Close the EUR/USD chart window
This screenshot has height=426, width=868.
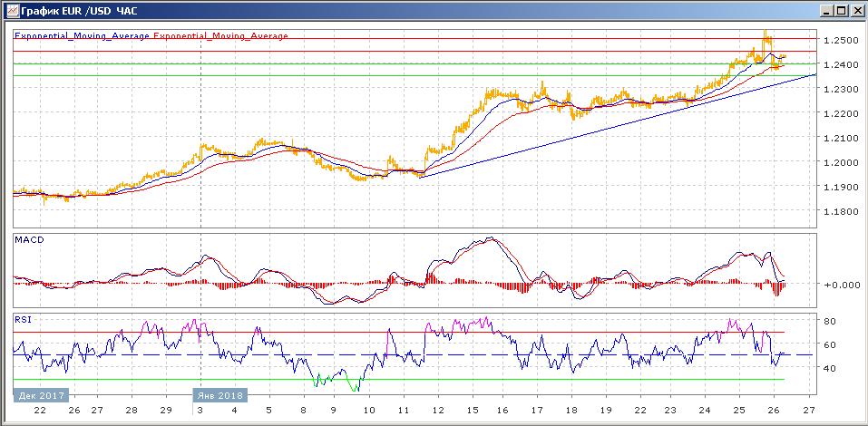856,10
